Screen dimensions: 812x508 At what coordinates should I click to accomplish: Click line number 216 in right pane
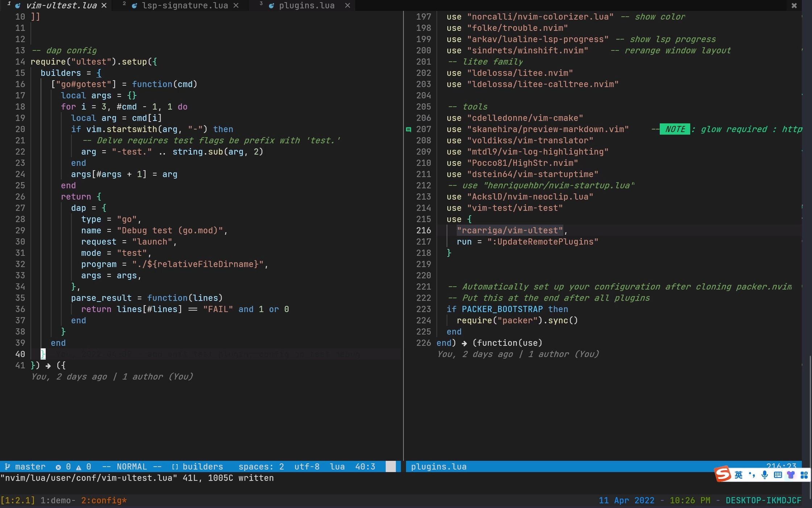click(x=423, y=230)
